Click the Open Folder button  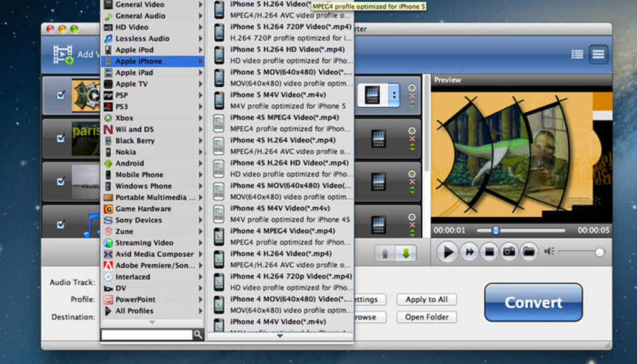(x=427, y=317)
